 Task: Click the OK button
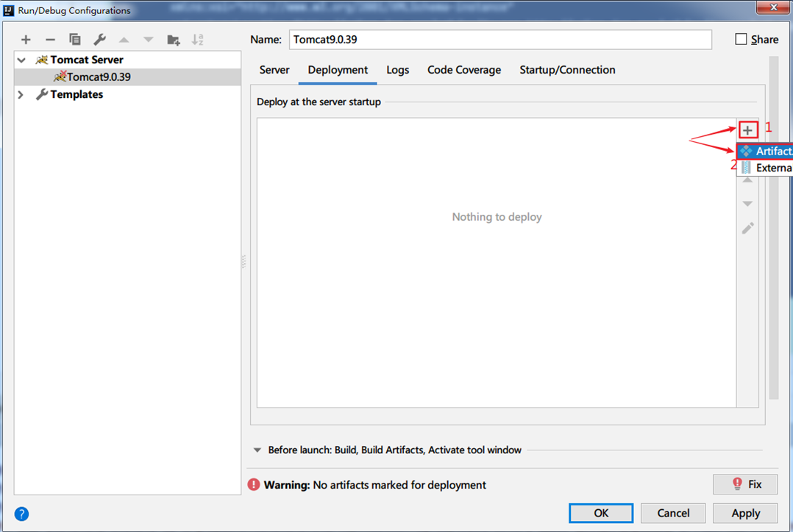(601, 513)
